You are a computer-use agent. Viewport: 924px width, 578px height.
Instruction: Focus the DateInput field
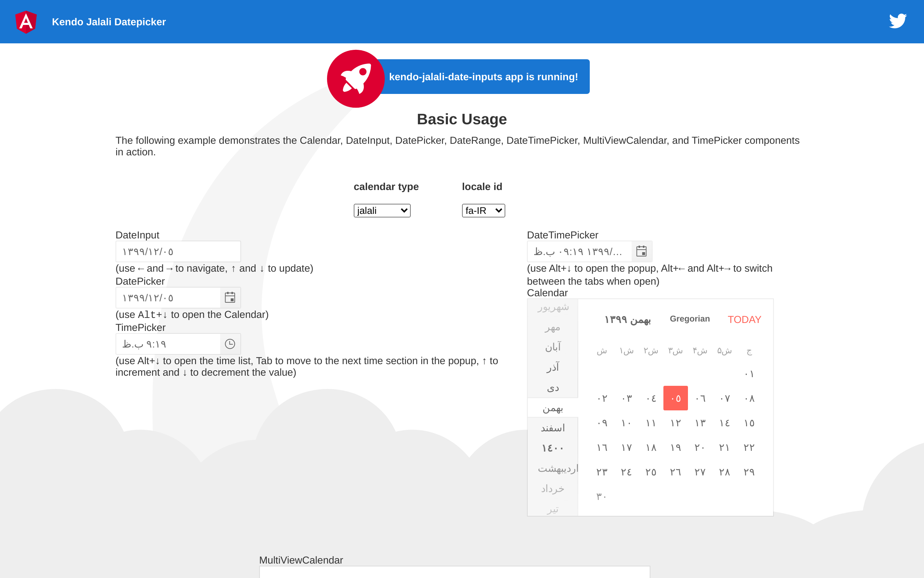coord(178,251)
